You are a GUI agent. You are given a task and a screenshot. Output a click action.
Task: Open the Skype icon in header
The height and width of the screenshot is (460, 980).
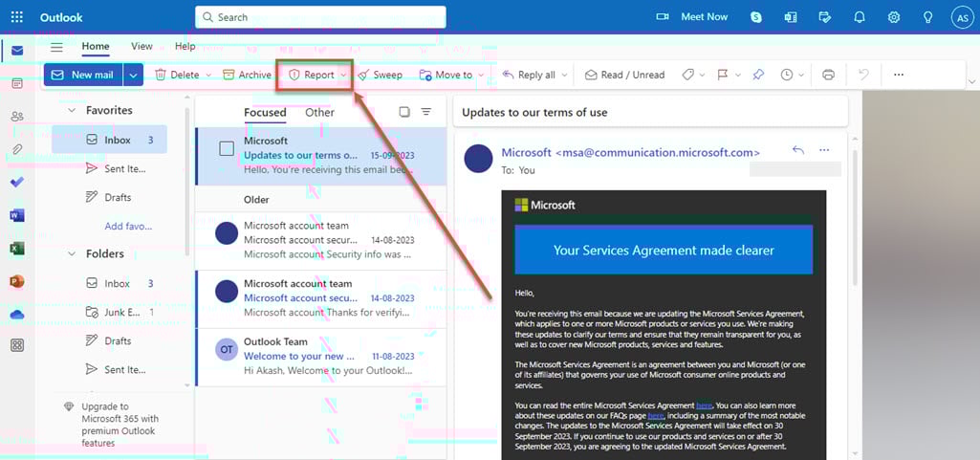[756, 17]
